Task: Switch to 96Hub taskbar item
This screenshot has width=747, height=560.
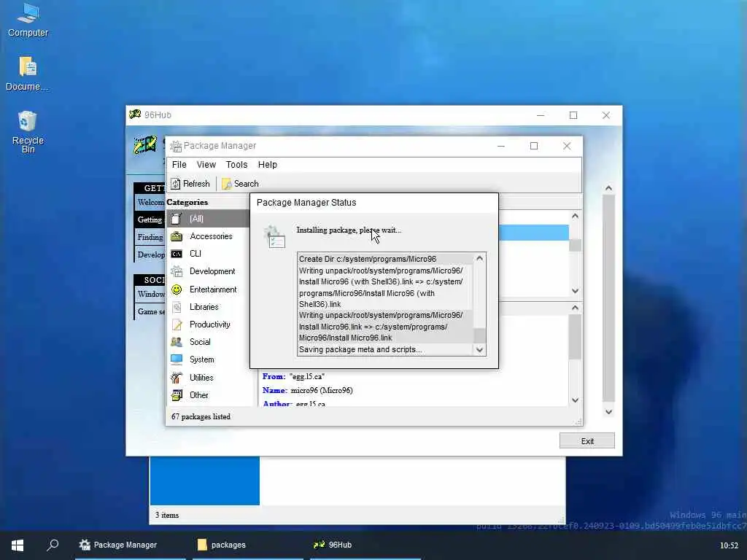Action: (x=365, y=545)
